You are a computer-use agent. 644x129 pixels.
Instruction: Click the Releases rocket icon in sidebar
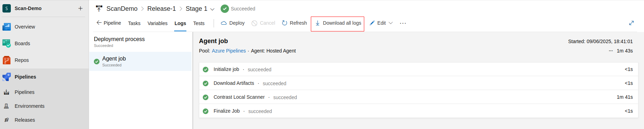point(7,120)
